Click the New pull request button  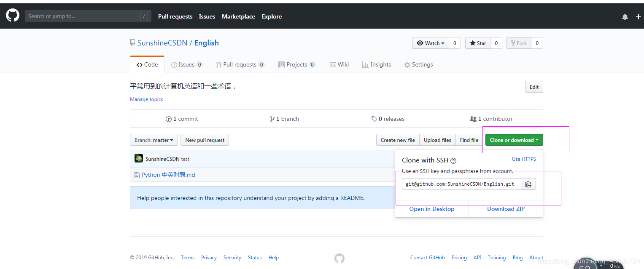click(x=205, y=140)
